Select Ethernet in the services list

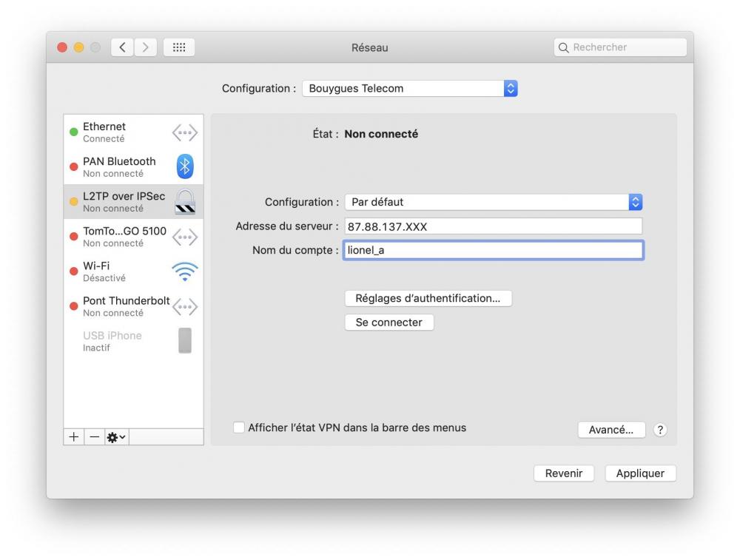point(133,132)
